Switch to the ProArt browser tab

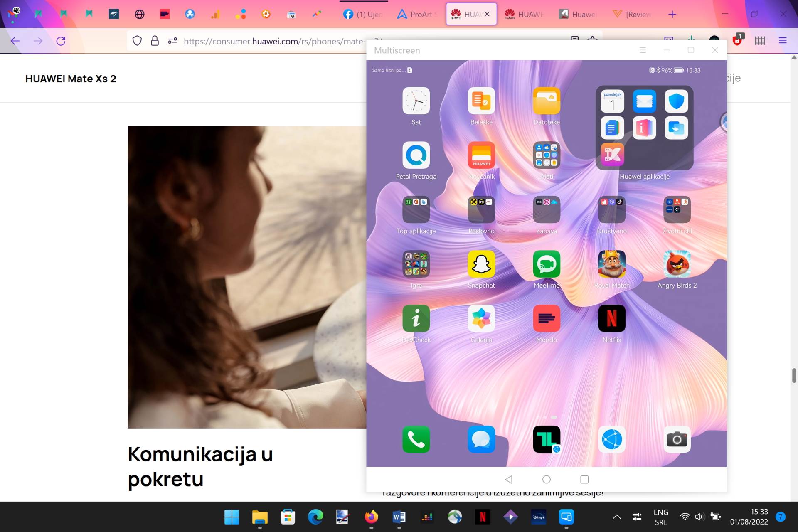(417, 14)
